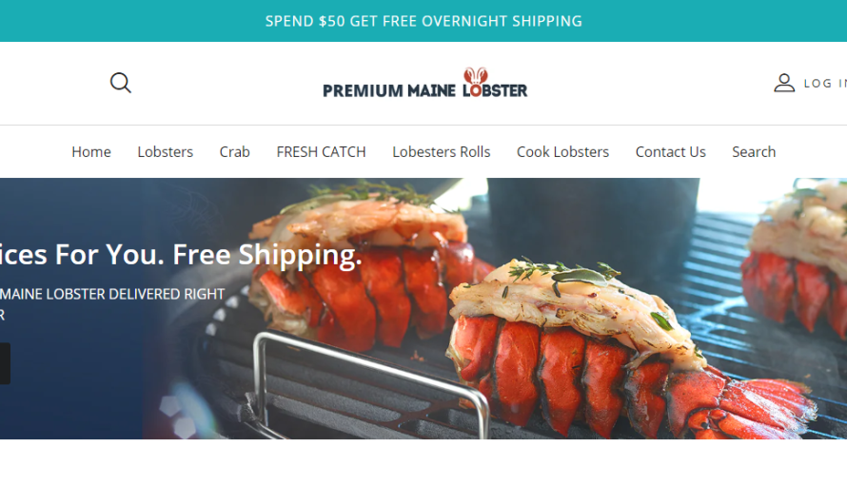The height and width of the screenshot is (504, 847).
Task: Click the Premium Maine Lobster logo
Action: [x=425, y=83]
